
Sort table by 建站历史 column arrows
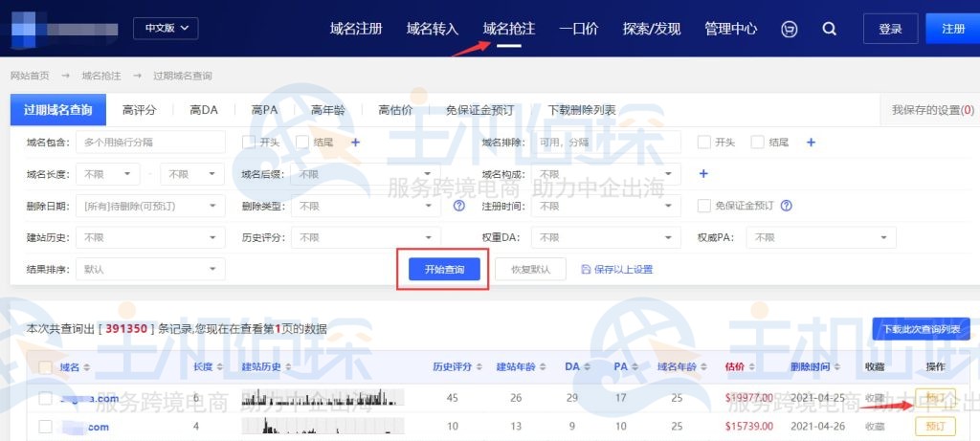[288, 367]
